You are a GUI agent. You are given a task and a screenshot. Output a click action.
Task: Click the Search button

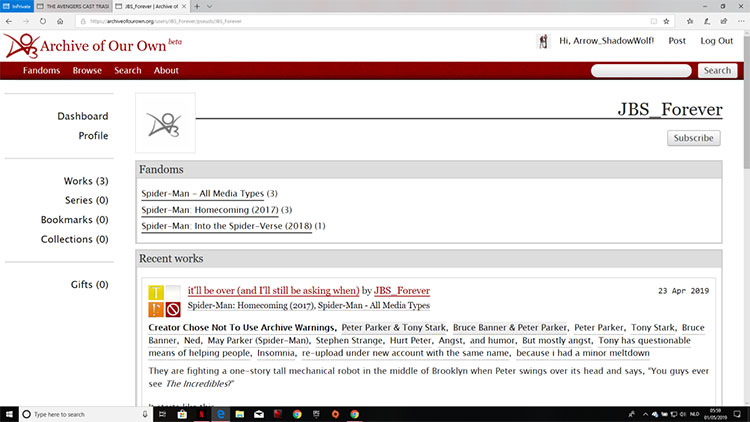coord(717,70)
